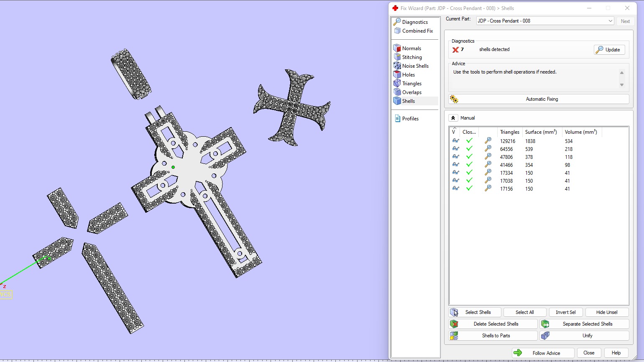644x362 pixels.
Task: Select the shell with volume 118
Action: pyautogui.click(x=539, y=157)
